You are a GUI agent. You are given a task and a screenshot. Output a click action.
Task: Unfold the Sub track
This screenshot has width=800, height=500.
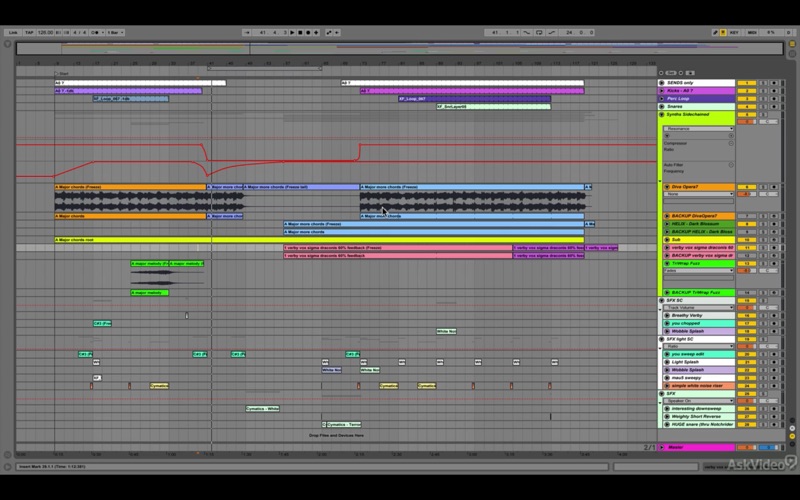(x=667, y=240)
